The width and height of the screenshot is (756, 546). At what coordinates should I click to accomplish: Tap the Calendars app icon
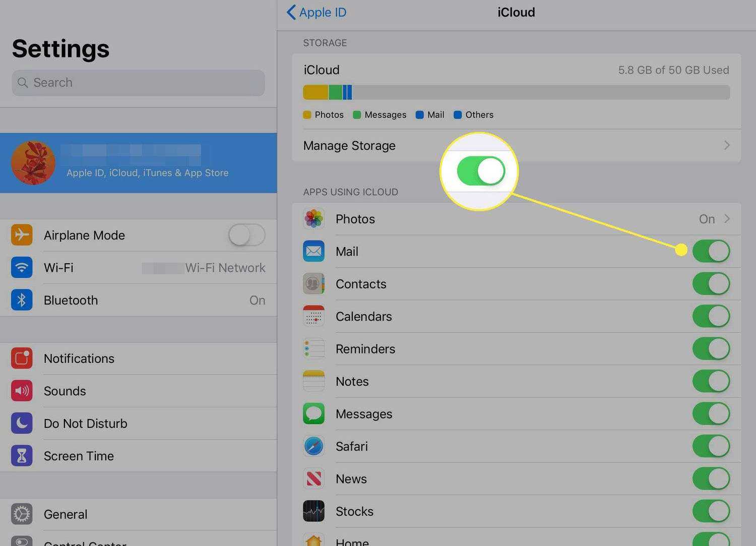(313, 316)
